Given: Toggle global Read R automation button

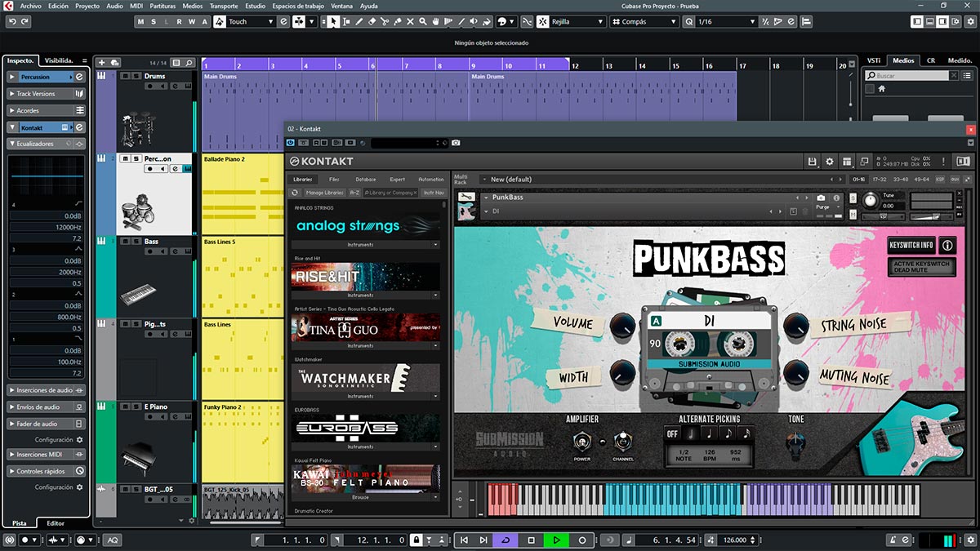Looking at the screenshot, I should pyautogui.click(x=179, y=21).
